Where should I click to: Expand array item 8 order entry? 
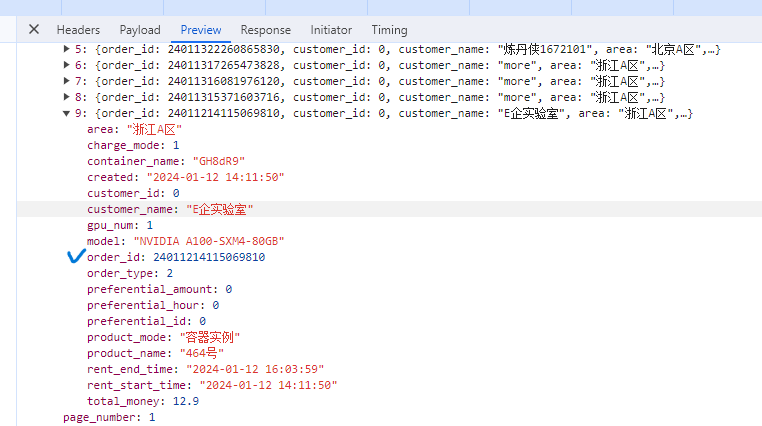[x=67, y=97]
